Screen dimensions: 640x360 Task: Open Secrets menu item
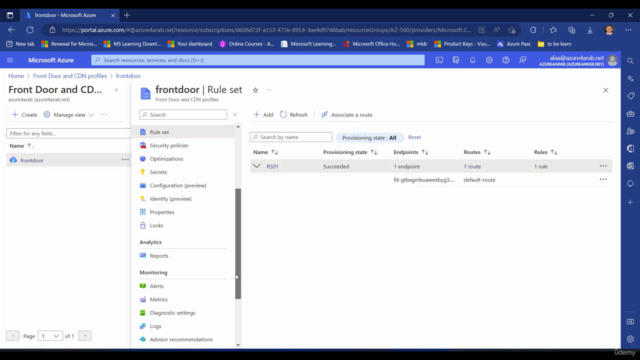click(x=158, y=172)
